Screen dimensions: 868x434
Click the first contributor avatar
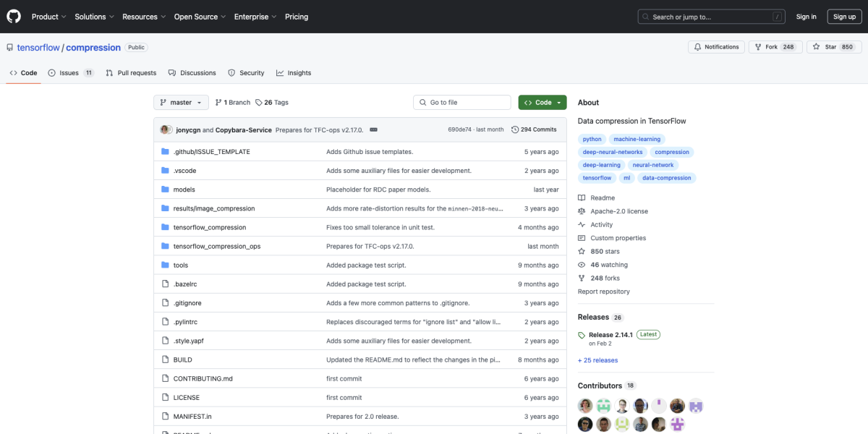(x=585, y=406)
